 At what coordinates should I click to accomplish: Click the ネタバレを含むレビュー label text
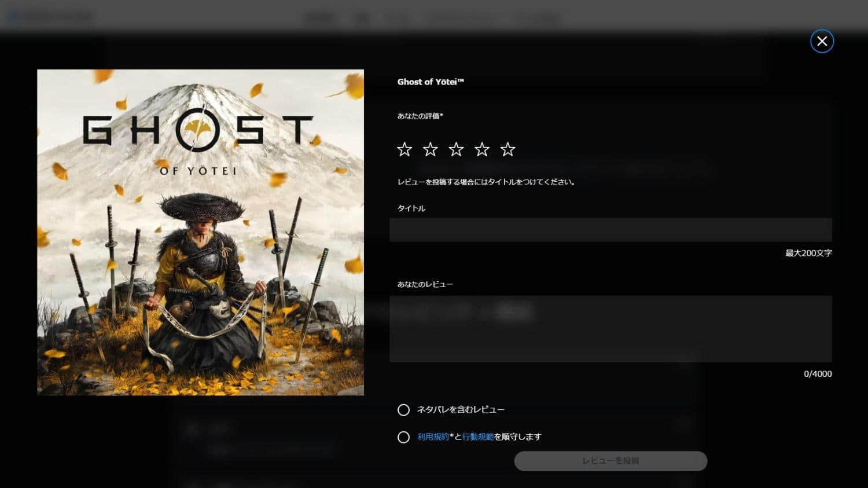pyautogui.click(x=461, y=410)
